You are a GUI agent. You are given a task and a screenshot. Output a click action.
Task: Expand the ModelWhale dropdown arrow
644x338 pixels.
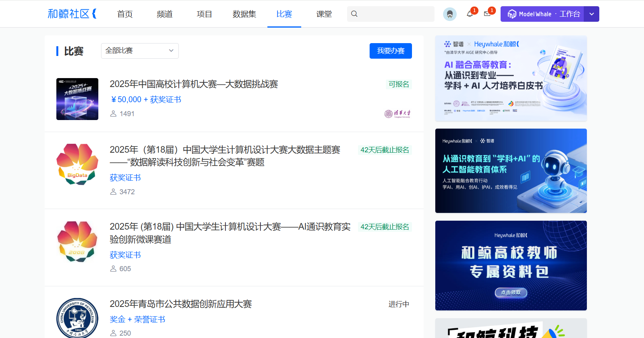click(592, 14)
